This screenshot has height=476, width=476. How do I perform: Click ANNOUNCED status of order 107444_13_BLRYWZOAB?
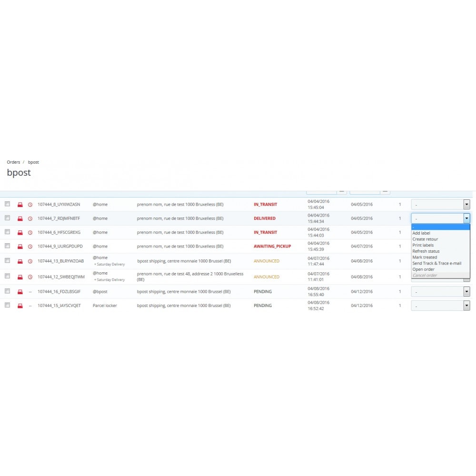[267, 261]
